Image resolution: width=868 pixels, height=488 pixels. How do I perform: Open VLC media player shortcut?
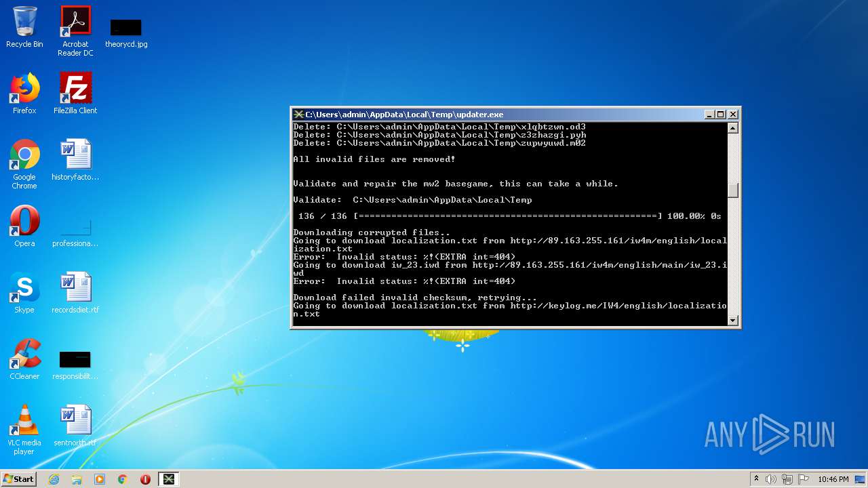pos(24,430)
